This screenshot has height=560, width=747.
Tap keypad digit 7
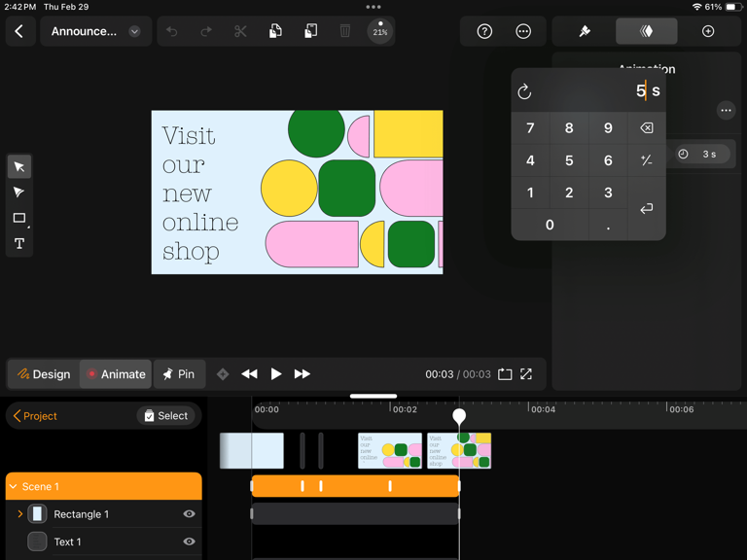[530, 128]
